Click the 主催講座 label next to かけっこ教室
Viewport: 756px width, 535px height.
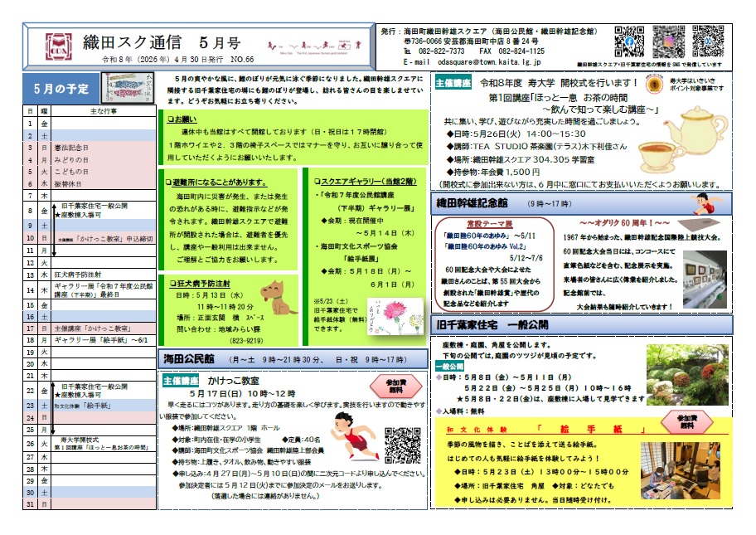click(x=181, y=381)
